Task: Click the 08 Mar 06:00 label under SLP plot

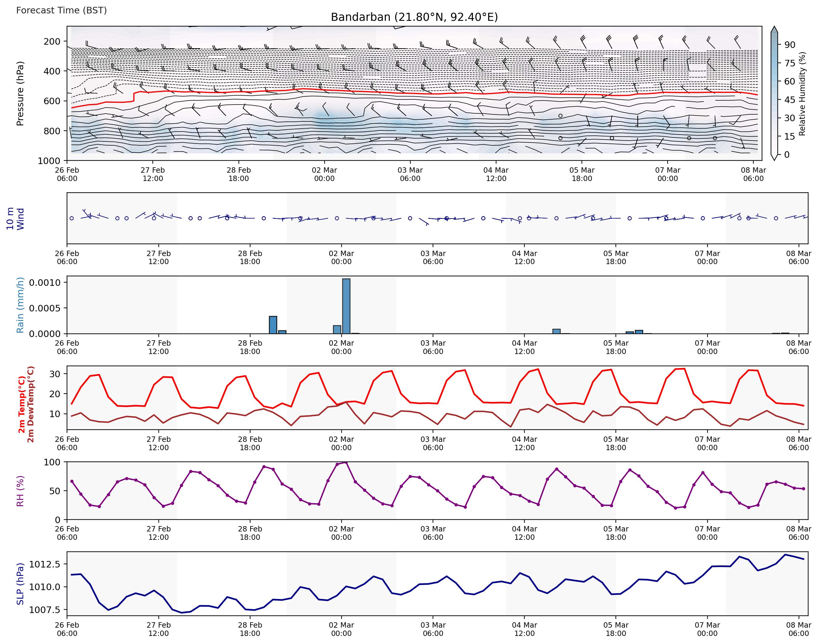Action: 798,629
